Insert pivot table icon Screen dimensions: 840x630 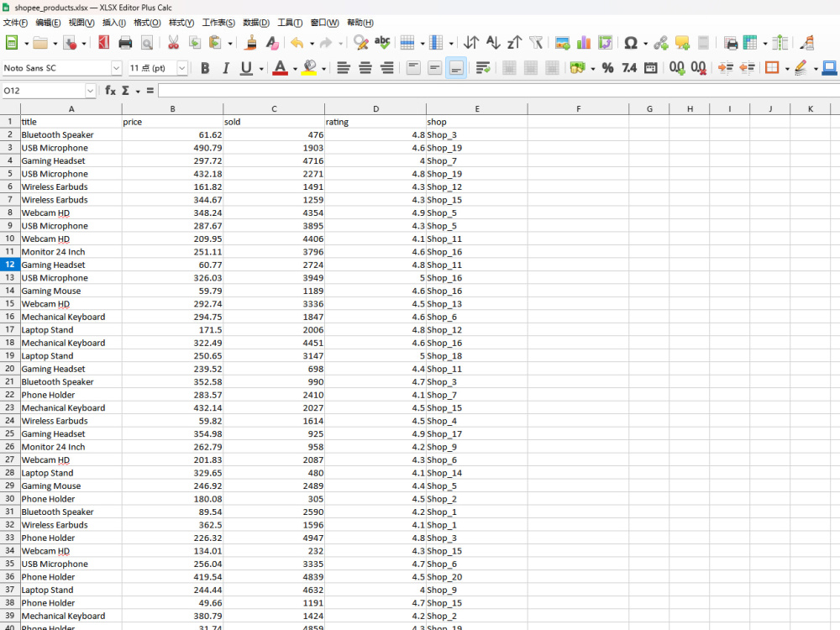coord(605,42)
